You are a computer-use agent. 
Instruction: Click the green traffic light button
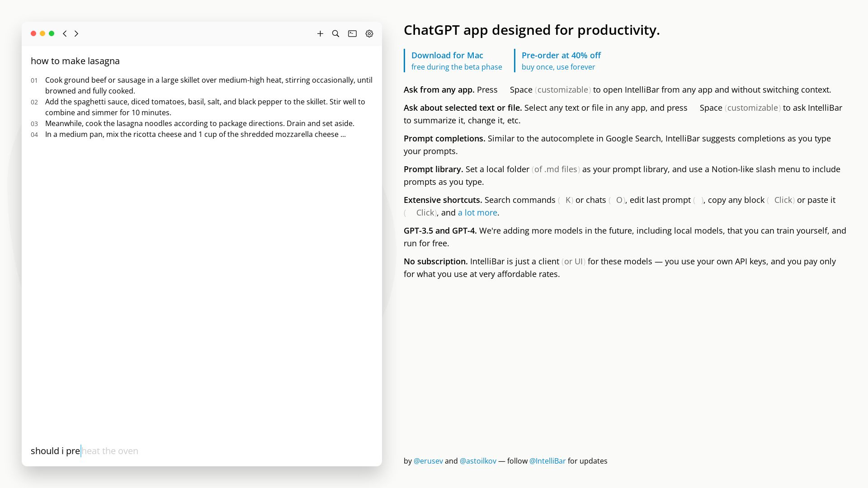[x=52, y=33]
